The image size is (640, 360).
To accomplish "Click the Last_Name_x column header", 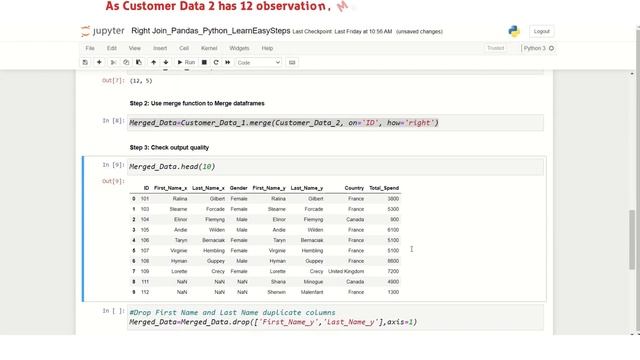I will (x=208, y=188).
